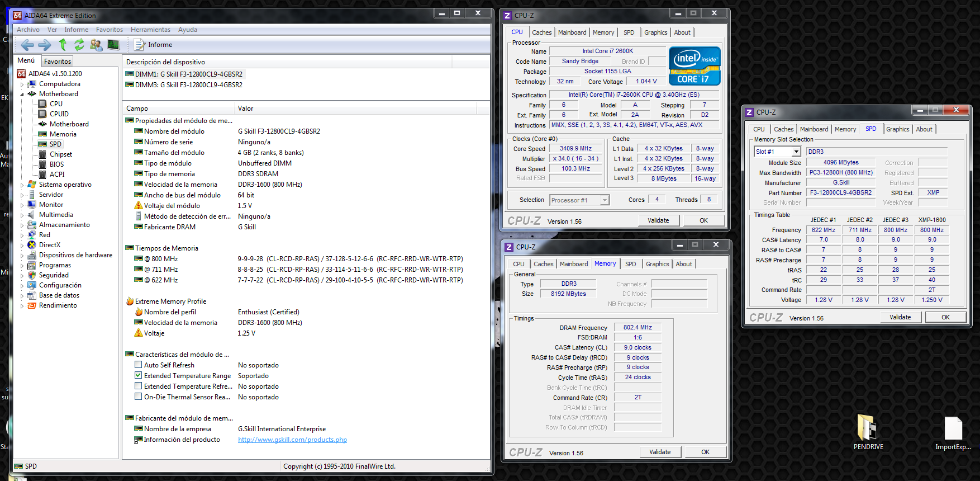Expand the Servidor tree node
This screenshot has height=481, width=980.
(22, 195)
